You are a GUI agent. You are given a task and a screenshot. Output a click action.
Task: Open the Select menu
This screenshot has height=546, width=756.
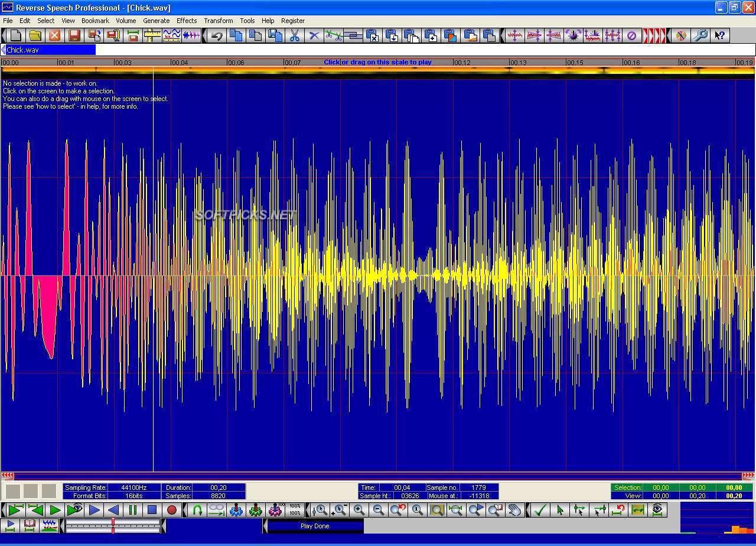[x=45, y=21]
